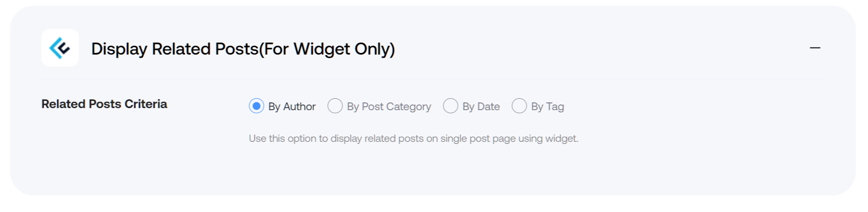Click the divider line beneath the section heading
The height and width of the screenshot is (212, 868).
tap(432, 79)
